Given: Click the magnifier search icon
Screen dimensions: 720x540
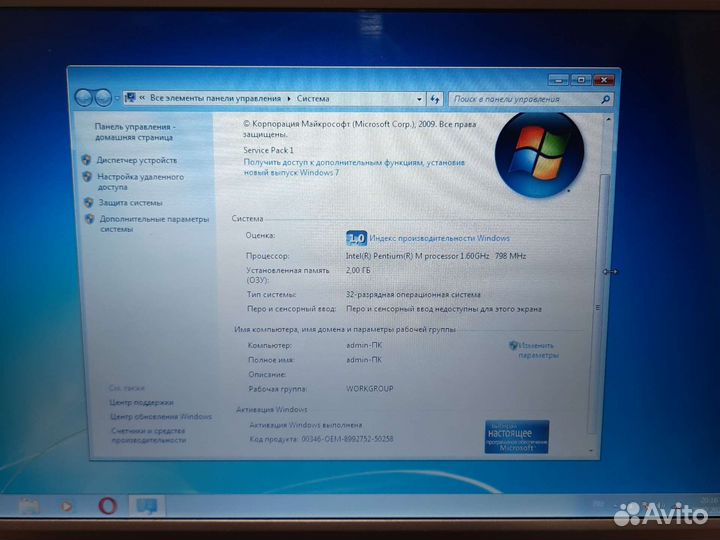Looking at the screenshot, I should coord(606,99).
